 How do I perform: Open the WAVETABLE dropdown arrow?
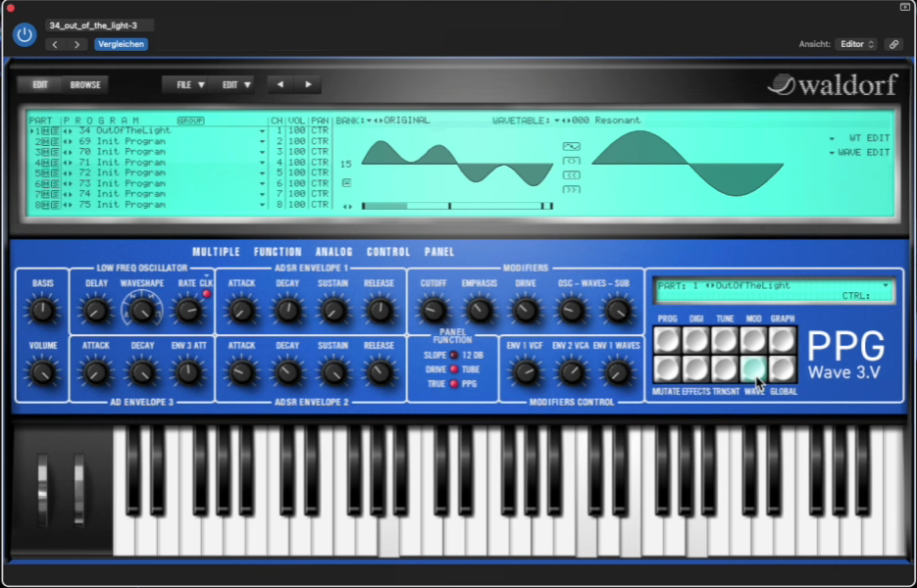click(558, 121)
